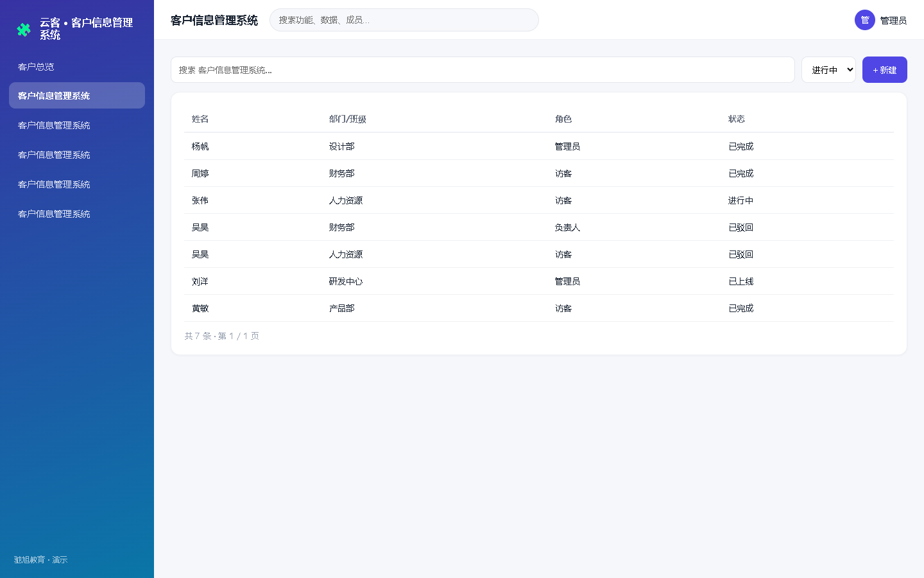Click the 搜索 客户信息管理系统 search field

click(x=483, y=70)
